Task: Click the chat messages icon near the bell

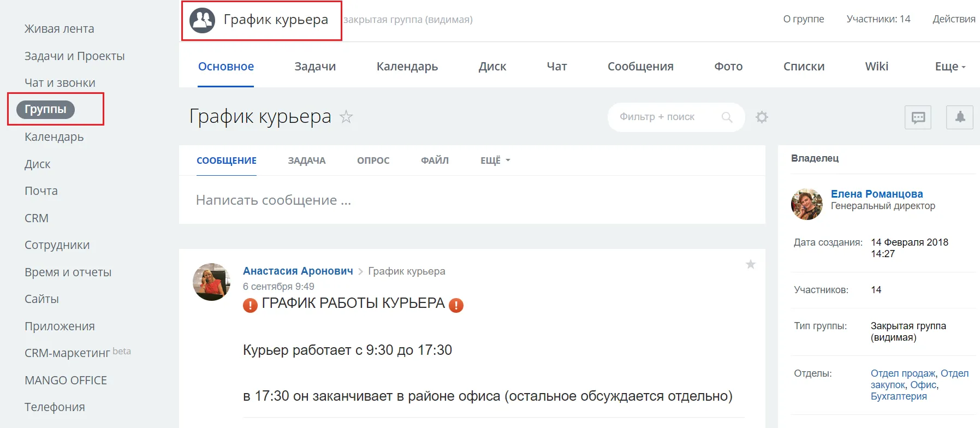Action: [x=918, y=117]
